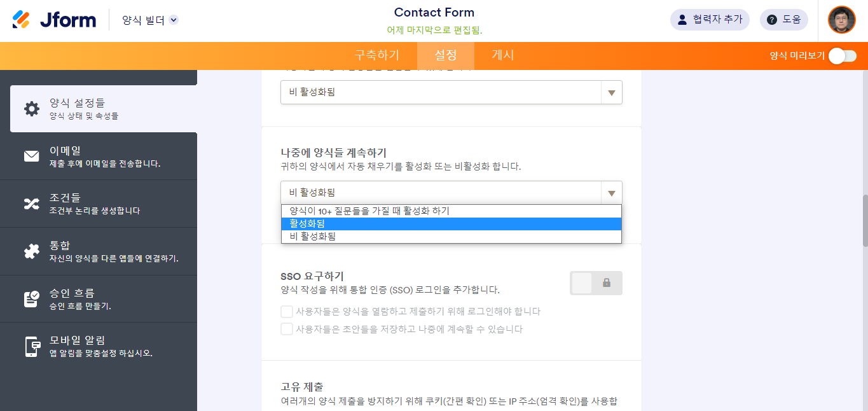Click the mobile notifications phone icon
868x411 pixels.
32,346
